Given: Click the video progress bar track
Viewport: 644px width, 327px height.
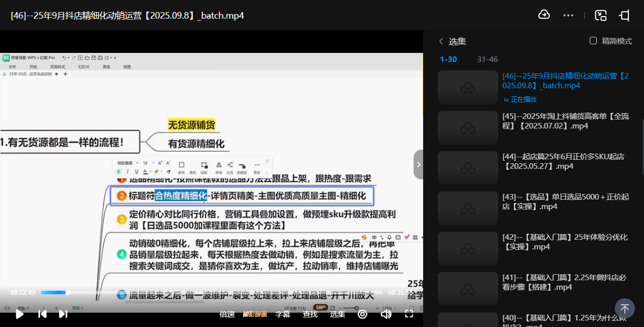Looking at the screenshot, I should pos(211,292).
